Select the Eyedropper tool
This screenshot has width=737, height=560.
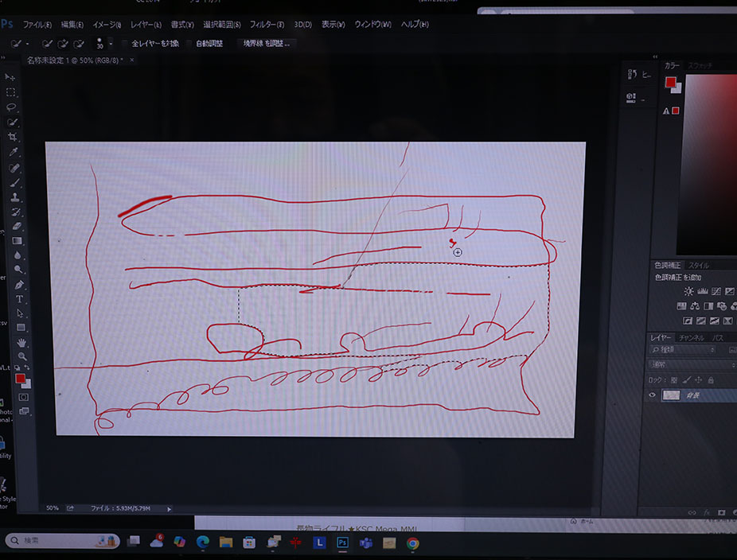tap(14, 152)
